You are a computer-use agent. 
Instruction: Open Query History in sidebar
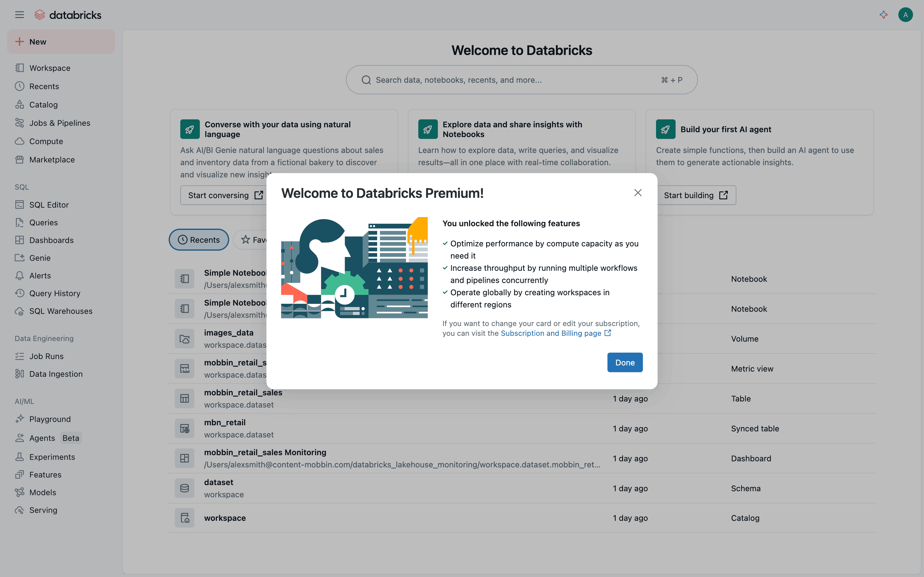coord(55,293)
